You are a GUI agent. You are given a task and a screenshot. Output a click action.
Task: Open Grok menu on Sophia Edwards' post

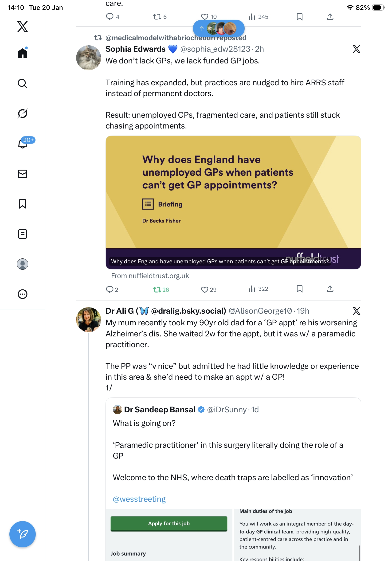(x=356, y=49)
